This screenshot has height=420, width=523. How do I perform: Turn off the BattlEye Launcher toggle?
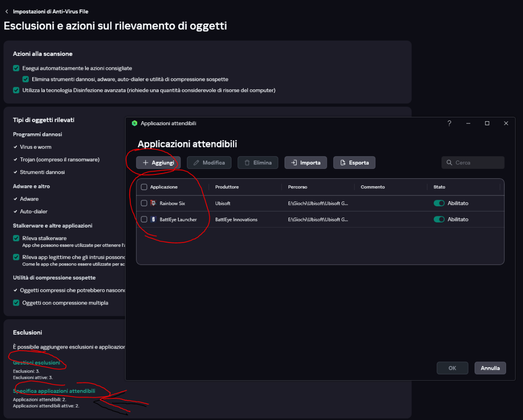tap(439, 219)
